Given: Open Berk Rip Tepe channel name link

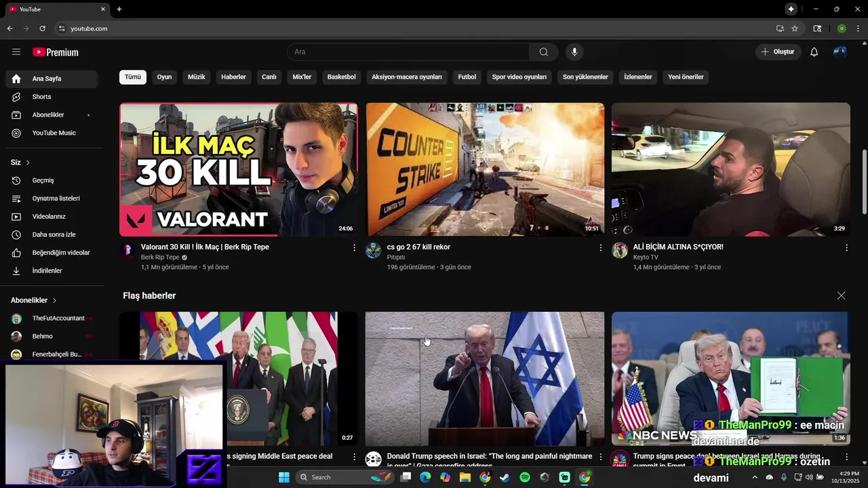Looking at the screenshot, I should tap(160, 258).
